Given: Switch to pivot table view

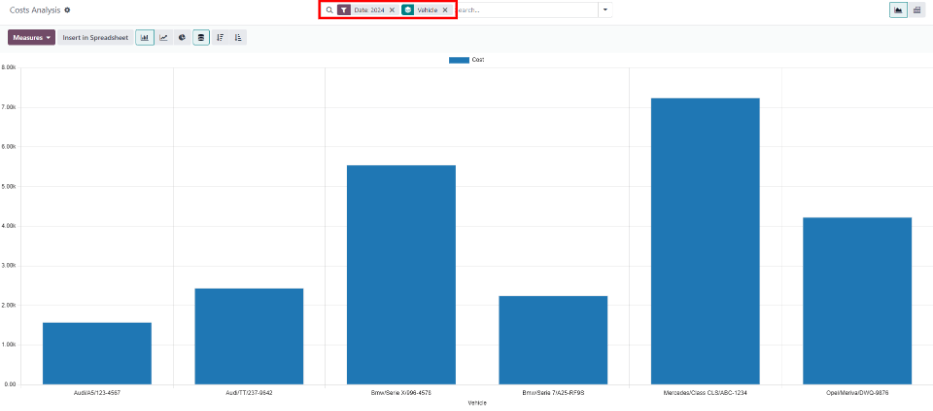Looking at the screenshot, I should [916, 10].
